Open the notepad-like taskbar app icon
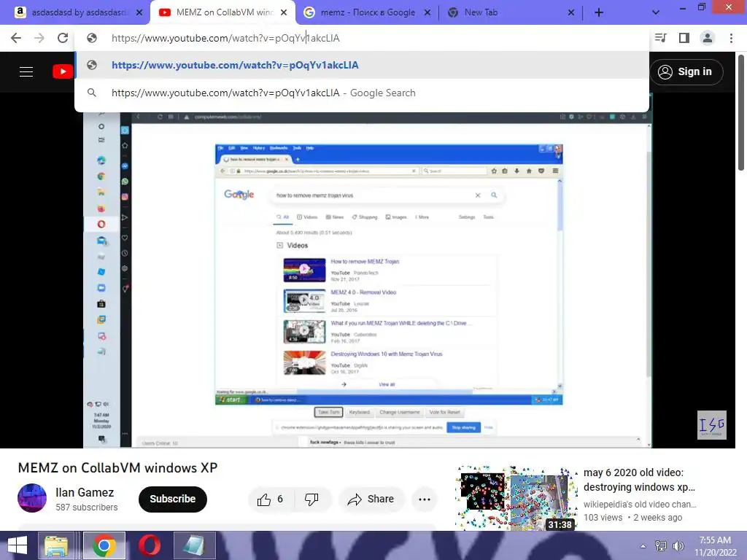747x560 pixels. coord(194,545)
